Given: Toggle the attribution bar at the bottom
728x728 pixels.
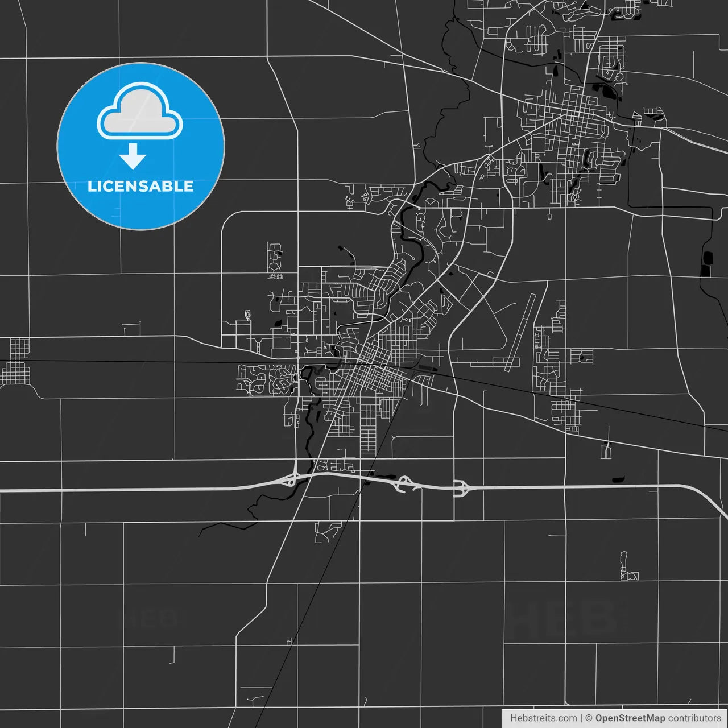Looking at the screenshot, I should pyautogui.click(x=614, y=719).
